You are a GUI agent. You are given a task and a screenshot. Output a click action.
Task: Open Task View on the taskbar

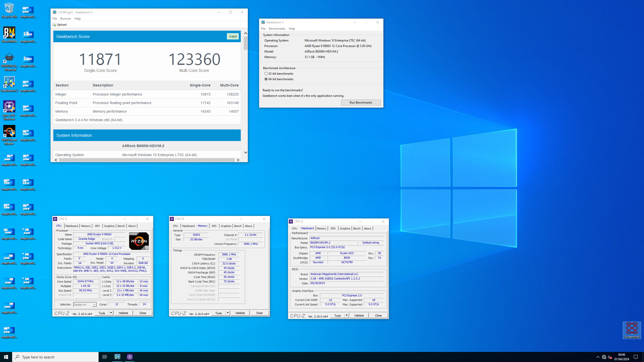105,357
